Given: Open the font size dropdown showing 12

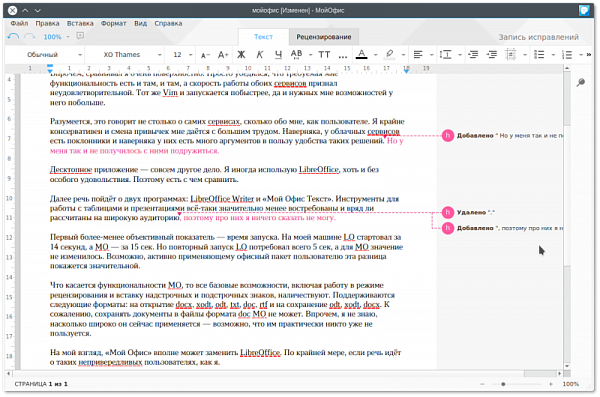Looking at the screenshot, I should pos(181,55).
